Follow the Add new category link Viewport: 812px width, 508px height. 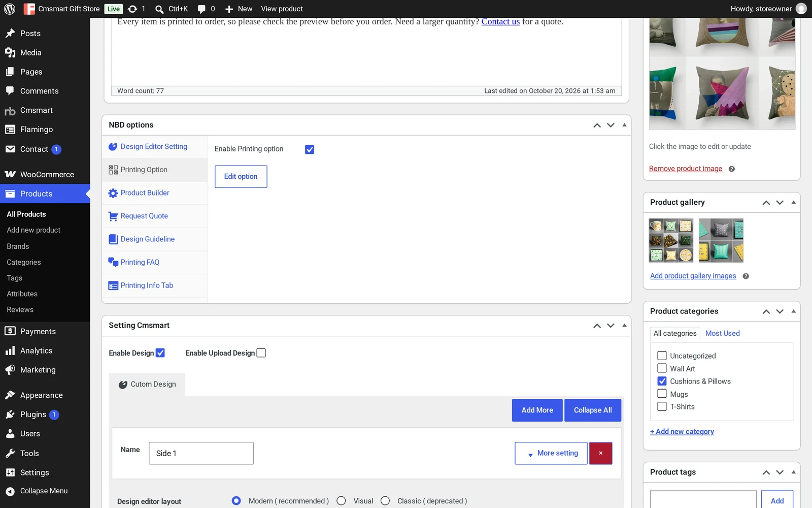pyautogui.click(x=682, y=431)
